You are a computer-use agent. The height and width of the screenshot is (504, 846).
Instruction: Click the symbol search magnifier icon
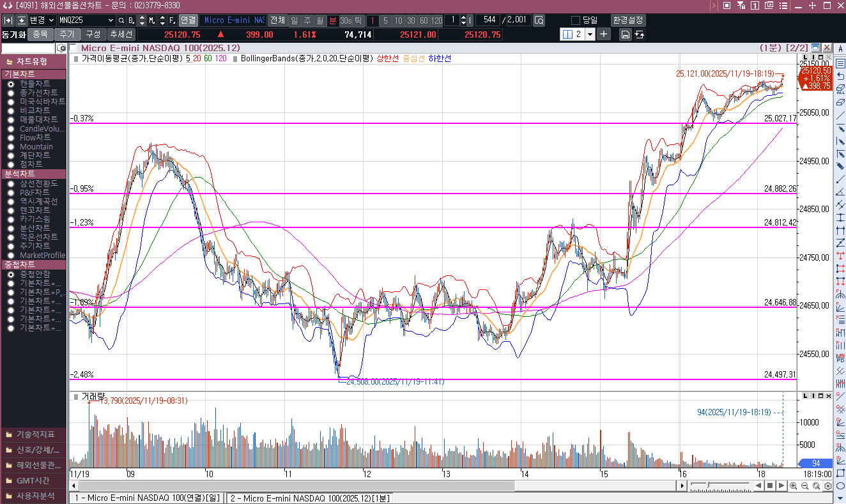click(x=121, y=20)
